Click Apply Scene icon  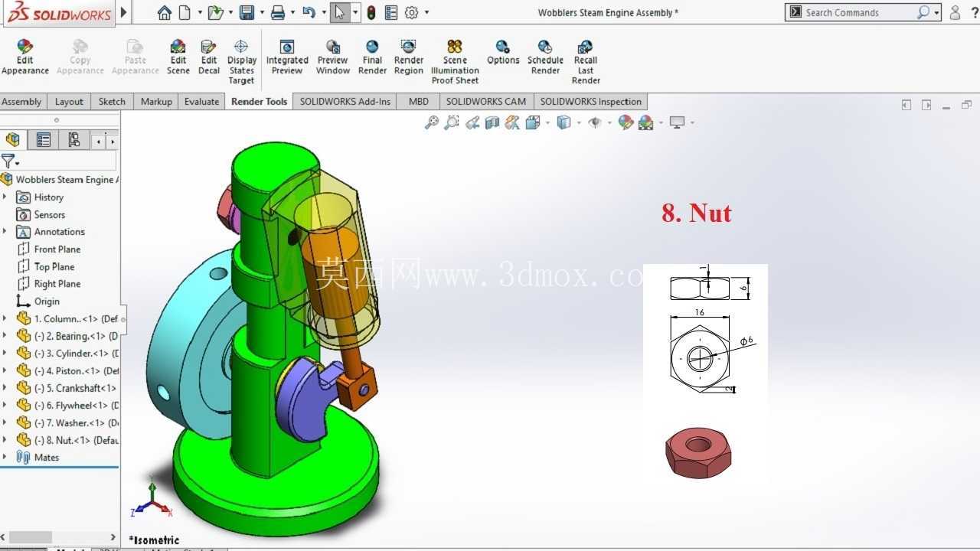click(645, 122)
